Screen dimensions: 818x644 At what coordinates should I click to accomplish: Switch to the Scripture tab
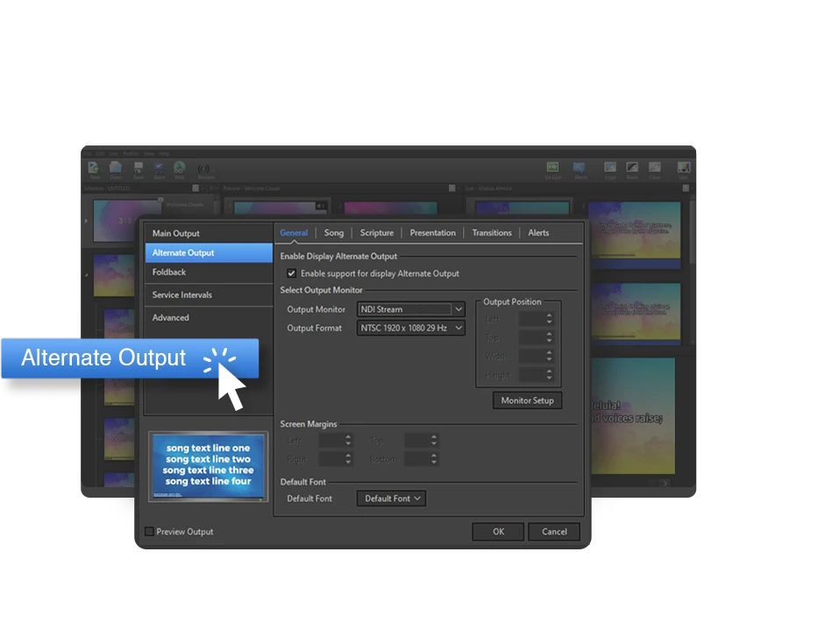pos(377,232)
